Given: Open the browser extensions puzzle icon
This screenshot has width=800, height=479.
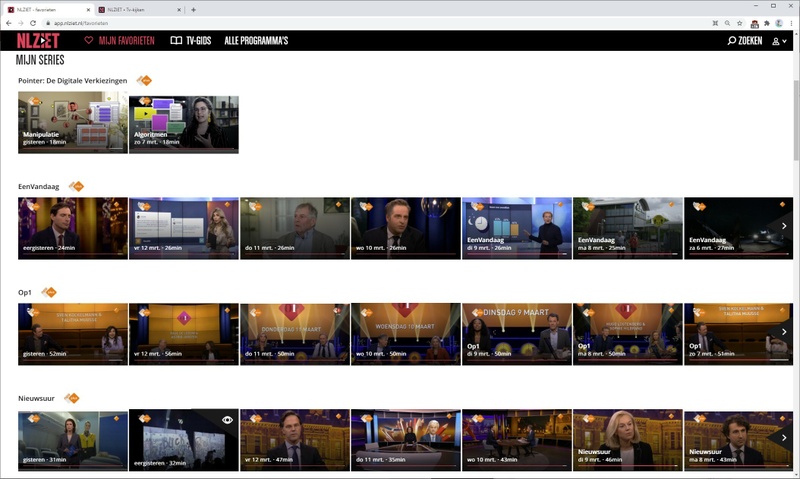Looking at the screenshot, I should tap(766, 23).
